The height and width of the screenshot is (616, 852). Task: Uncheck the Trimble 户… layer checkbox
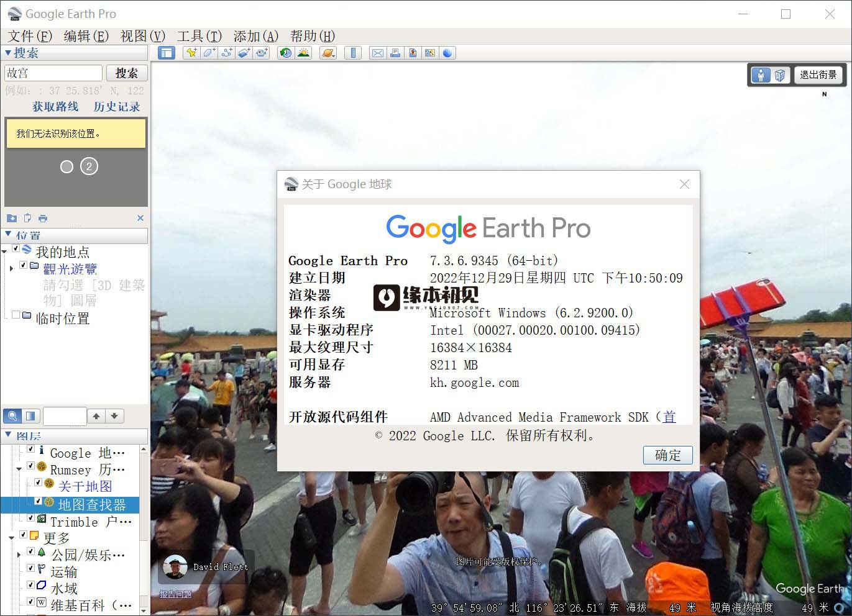[x=30, y=517]
